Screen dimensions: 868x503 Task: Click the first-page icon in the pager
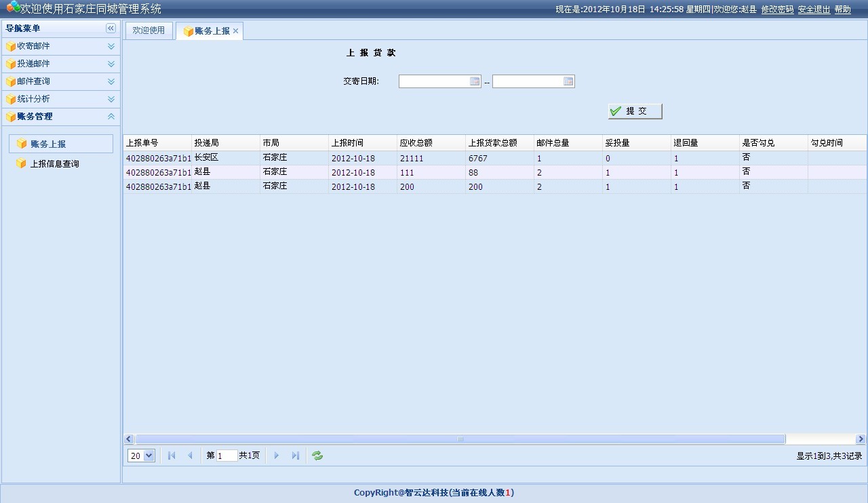(171, 455)
